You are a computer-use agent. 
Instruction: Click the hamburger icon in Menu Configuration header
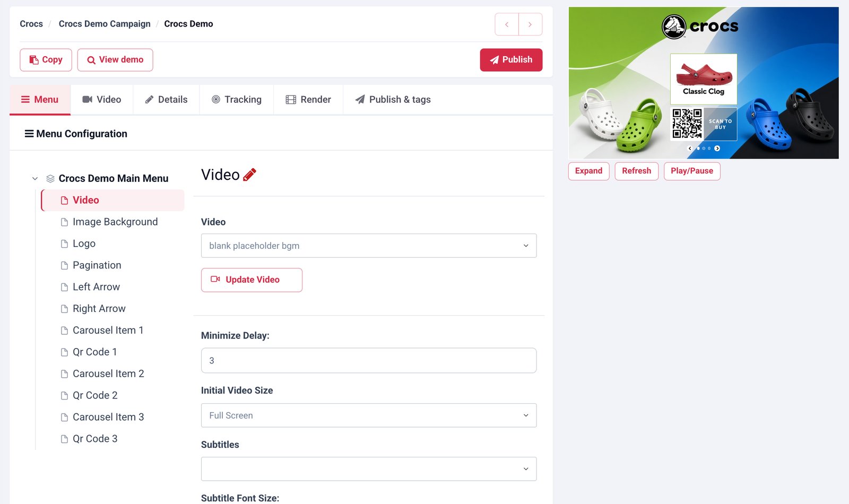click(29, 134)
